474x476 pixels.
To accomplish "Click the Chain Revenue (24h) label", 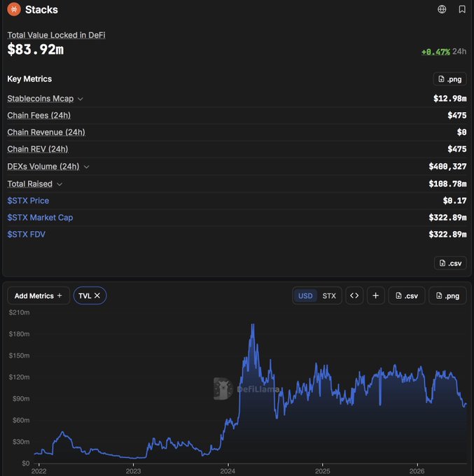I will click(46, 132).
